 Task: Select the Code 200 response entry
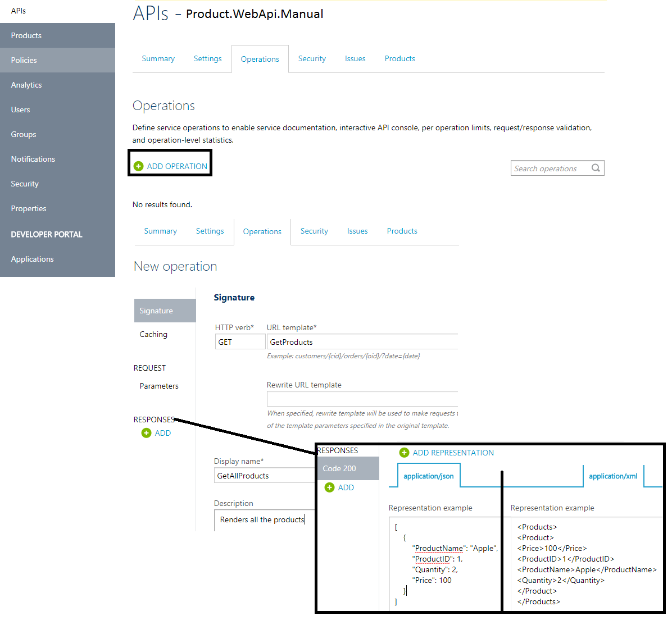339,468
